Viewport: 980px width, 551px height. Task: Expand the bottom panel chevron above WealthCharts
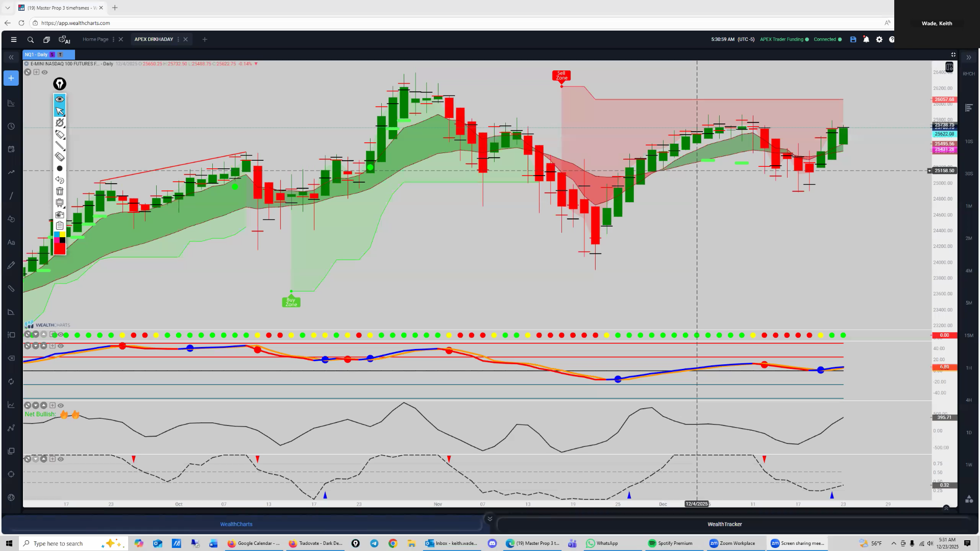[x=489, y=519]
